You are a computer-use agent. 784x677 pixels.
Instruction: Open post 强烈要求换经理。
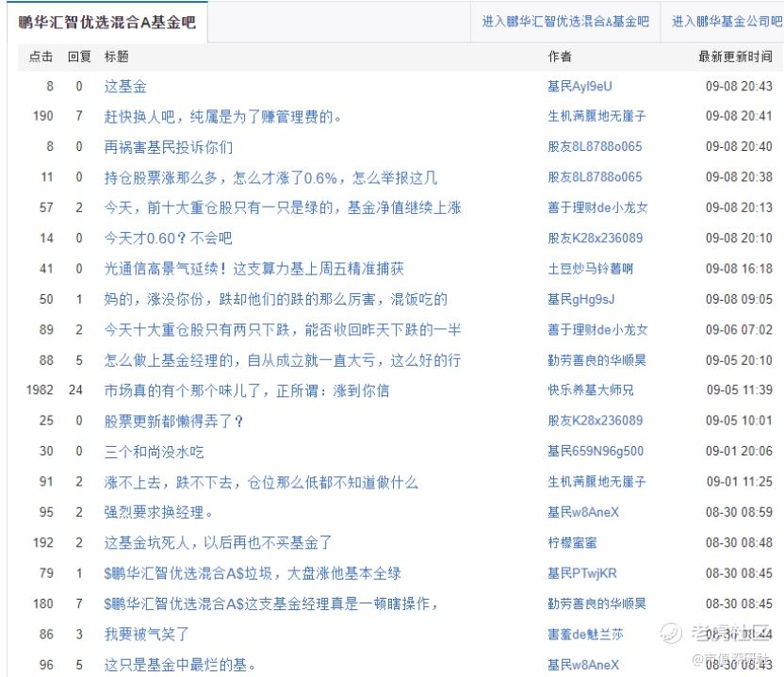click(158, 513)
